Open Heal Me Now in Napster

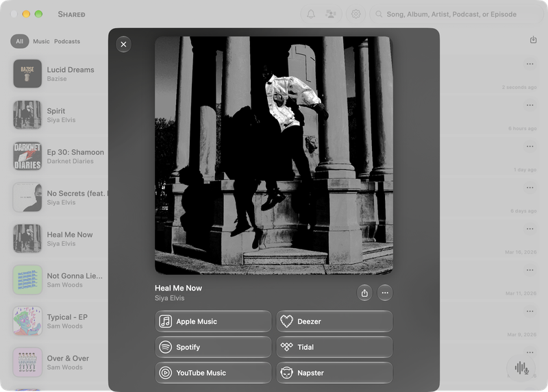[x=334, y=373]
